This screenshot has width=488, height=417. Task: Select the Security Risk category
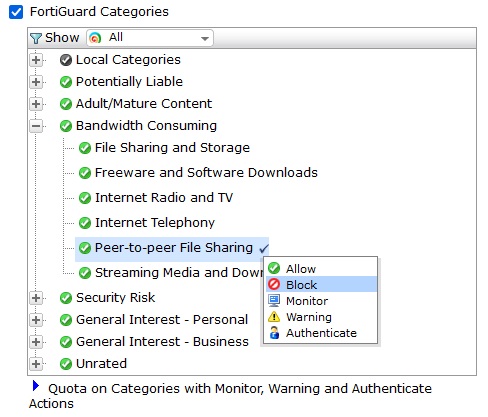pos(116,298)
